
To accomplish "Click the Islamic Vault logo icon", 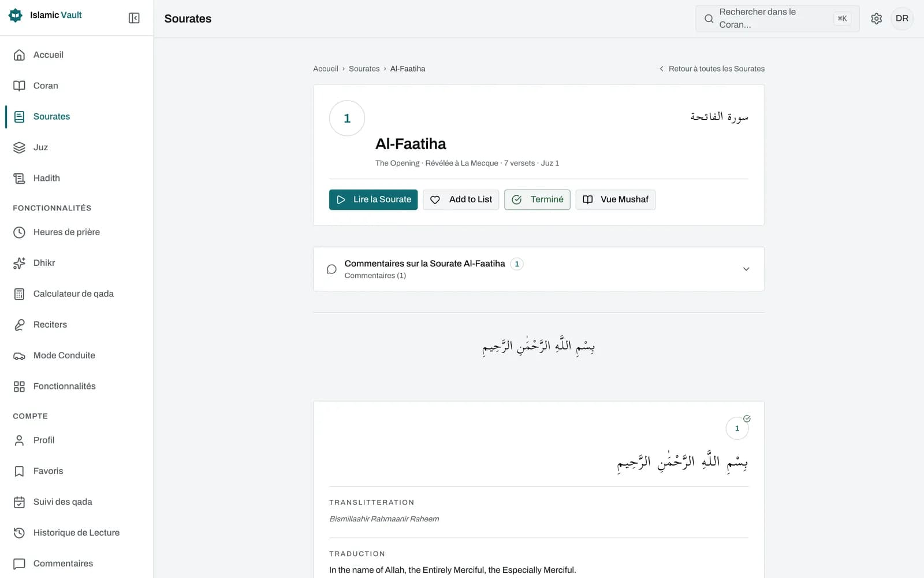I will (16, 15).
